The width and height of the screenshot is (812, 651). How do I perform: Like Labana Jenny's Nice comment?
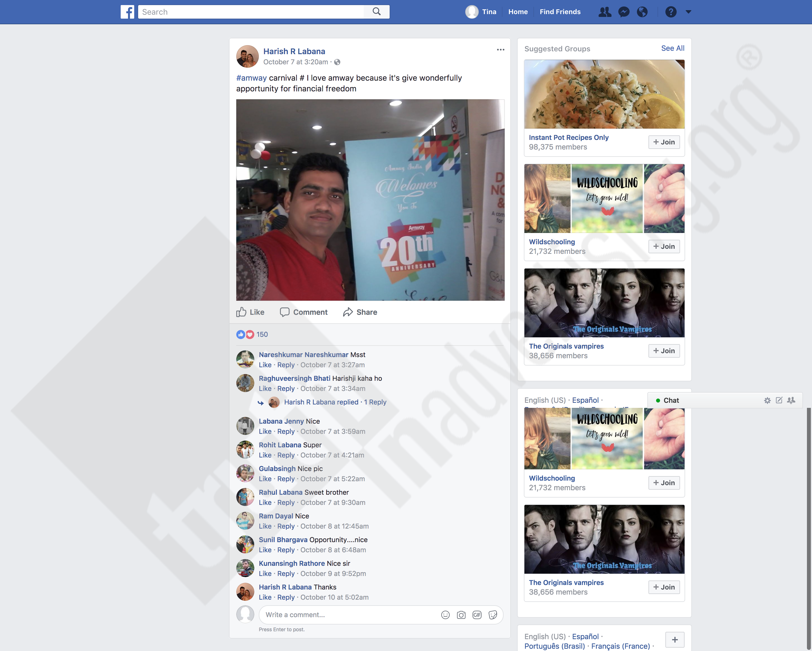coord(265,431)
